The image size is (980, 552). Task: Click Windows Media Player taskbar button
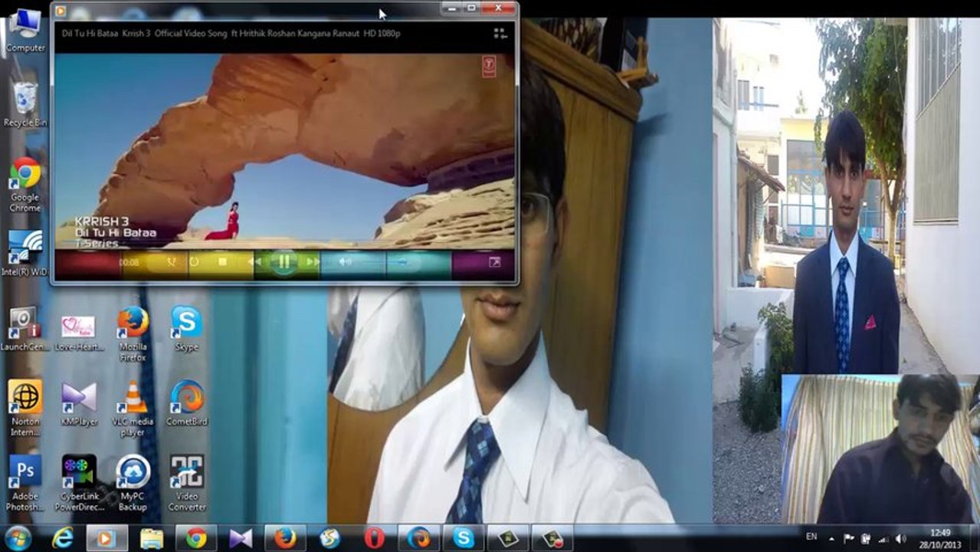point(107,538)
